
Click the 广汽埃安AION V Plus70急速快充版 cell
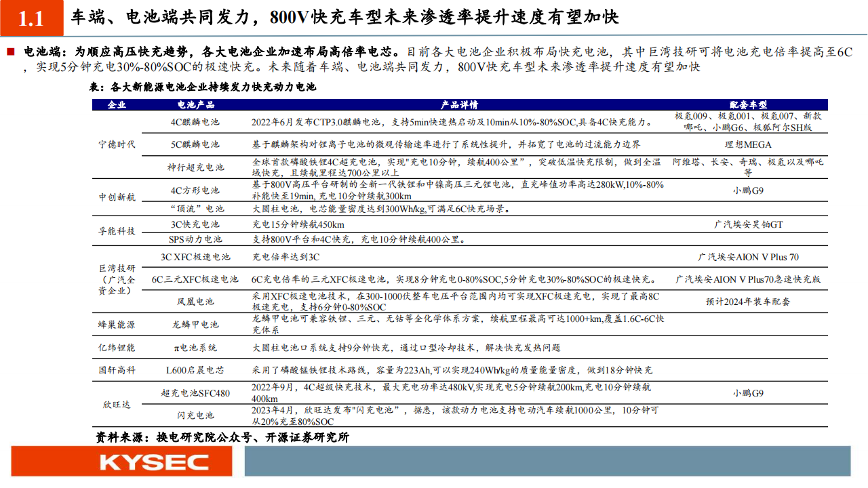click(748, 279)
